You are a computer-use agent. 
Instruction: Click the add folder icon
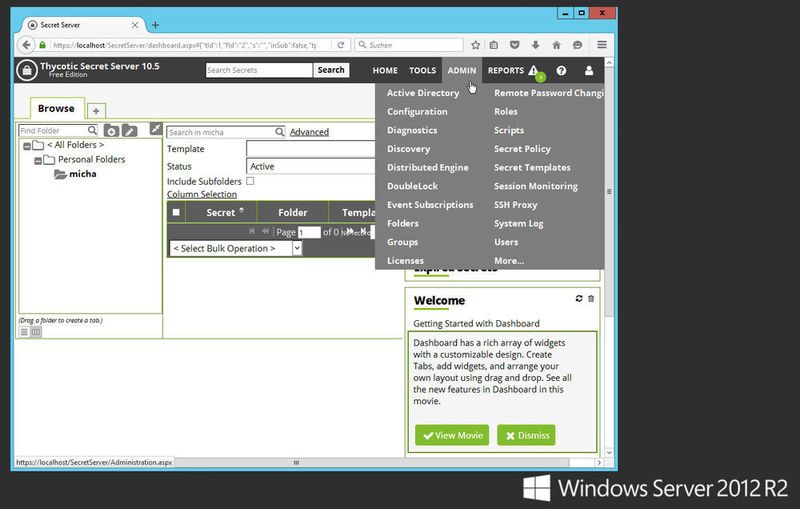[x=111, y=131]
